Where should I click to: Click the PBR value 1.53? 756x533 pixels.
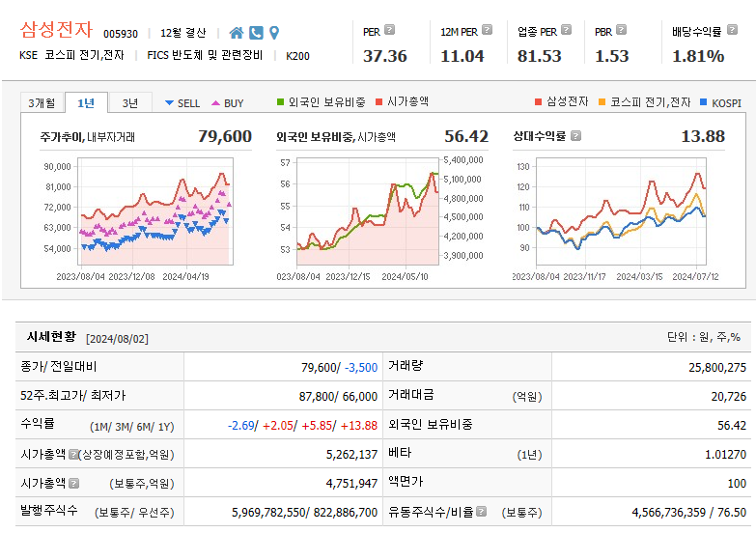612,56
